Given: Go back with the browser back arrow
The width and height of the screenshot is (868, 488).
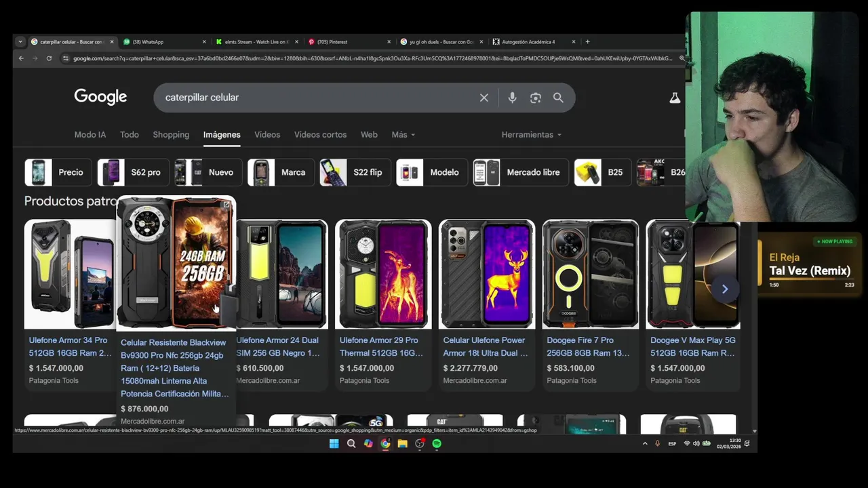Looking at the screenshot, I should click(21, 58).
